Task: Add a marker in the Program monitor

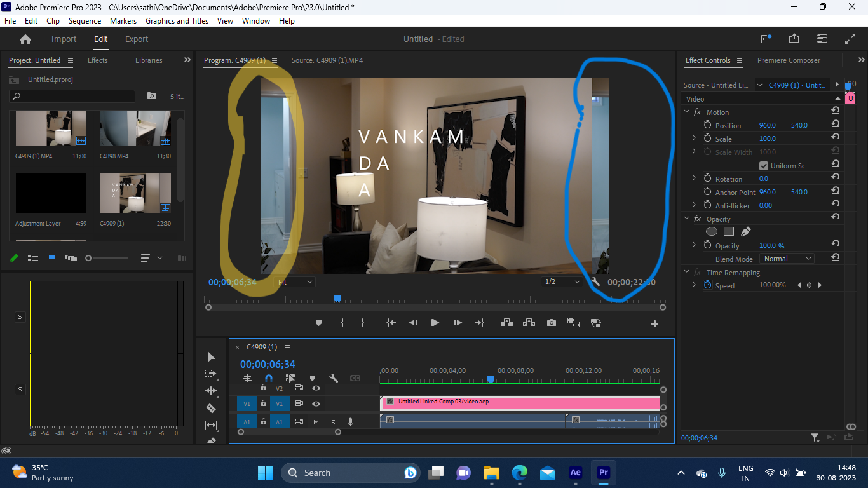Action: tap(318, 323)
